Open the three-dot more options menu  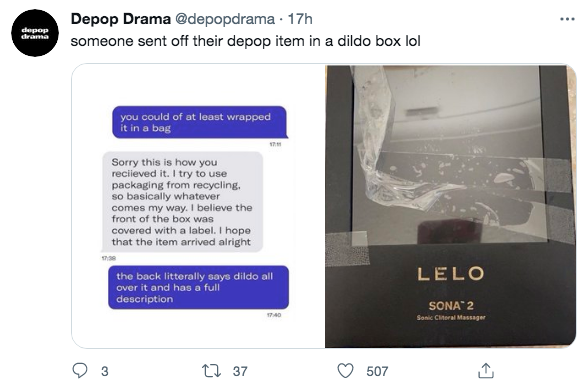point(567,19)
